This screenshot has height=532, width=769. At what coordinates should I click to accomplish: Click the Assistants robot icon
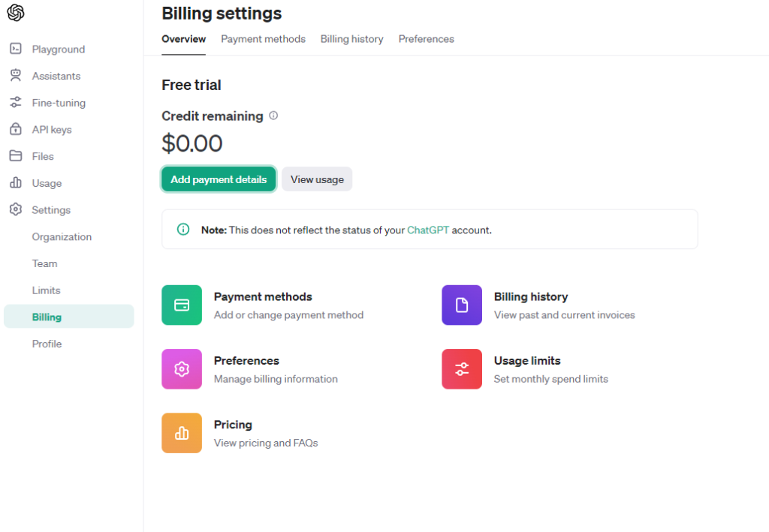click(x=16, y=76)
